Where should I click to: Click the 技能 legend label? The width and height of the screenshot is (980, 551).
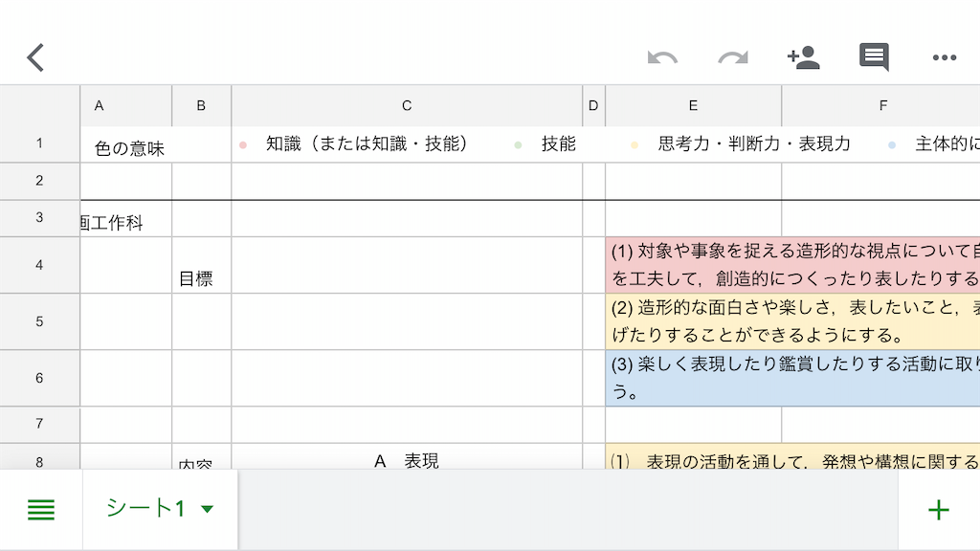click(558, 143)
